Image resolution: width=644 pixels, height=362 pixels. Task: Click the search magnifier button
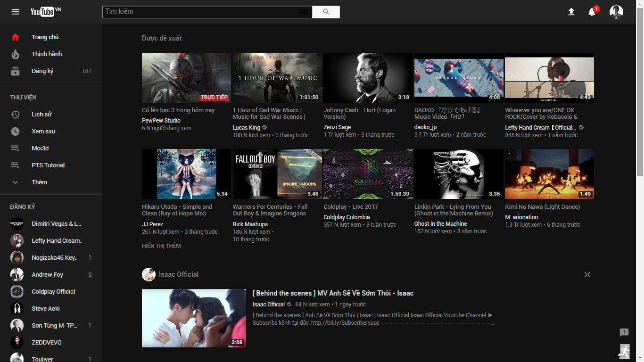click(326, 12)
